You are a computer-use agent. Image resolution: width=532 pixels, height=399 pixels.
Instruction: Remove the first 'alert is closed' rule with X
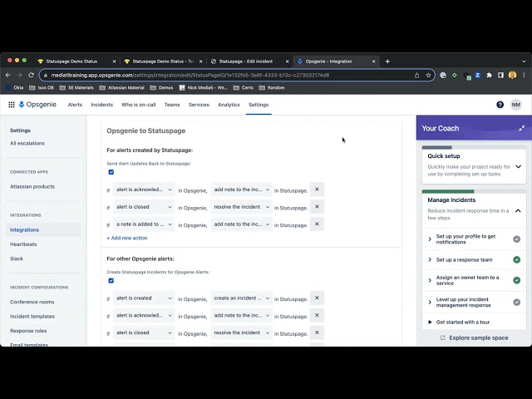coord(317,207)
